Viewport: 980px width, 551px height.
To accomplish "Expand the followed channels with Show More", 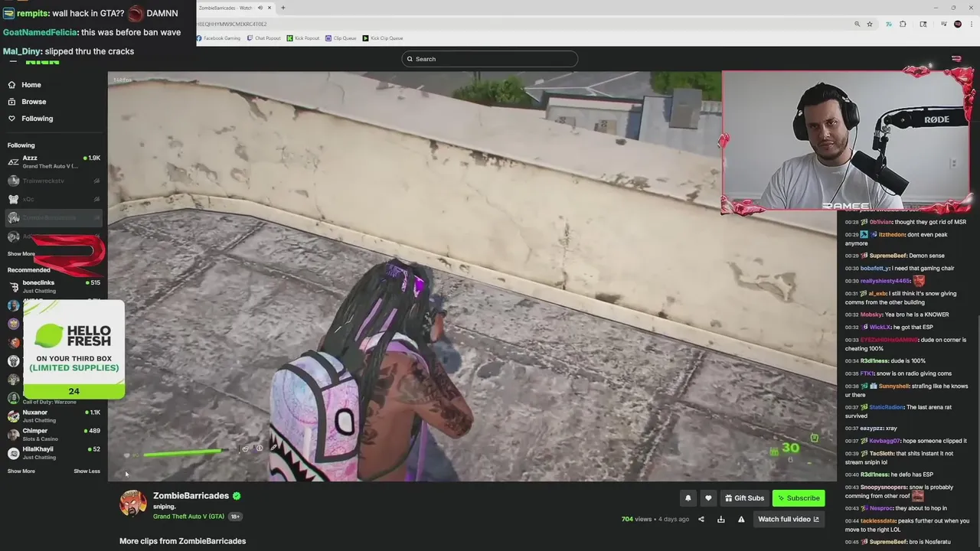I will 21,253.
